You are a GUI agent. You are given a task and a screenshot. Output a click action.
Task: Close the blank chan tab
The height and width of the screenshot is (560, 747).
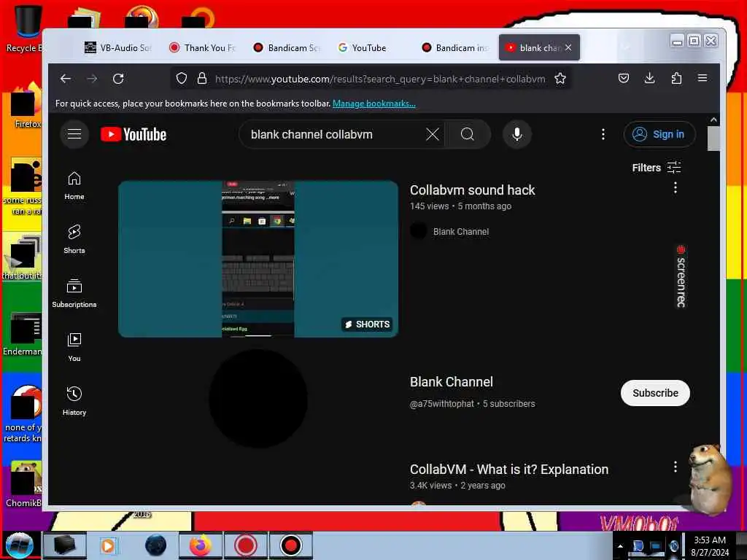pos(568,47)
